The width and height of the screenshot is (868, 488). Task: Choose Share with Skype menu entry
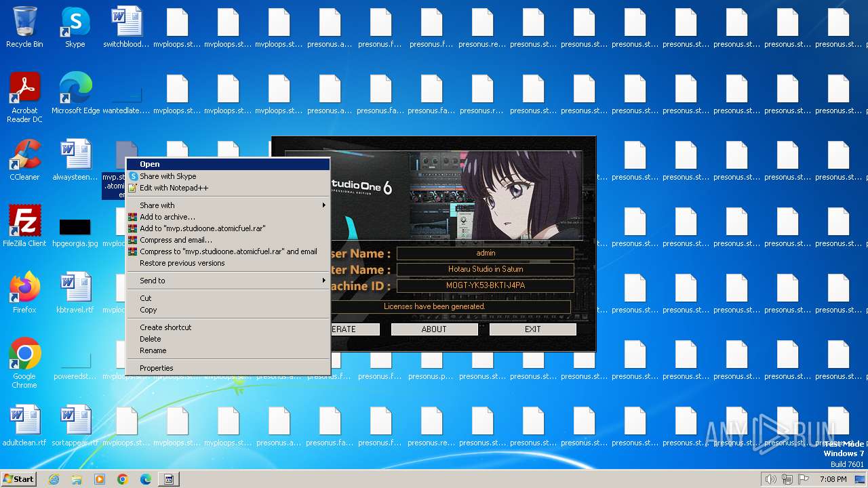pos(229,176)
